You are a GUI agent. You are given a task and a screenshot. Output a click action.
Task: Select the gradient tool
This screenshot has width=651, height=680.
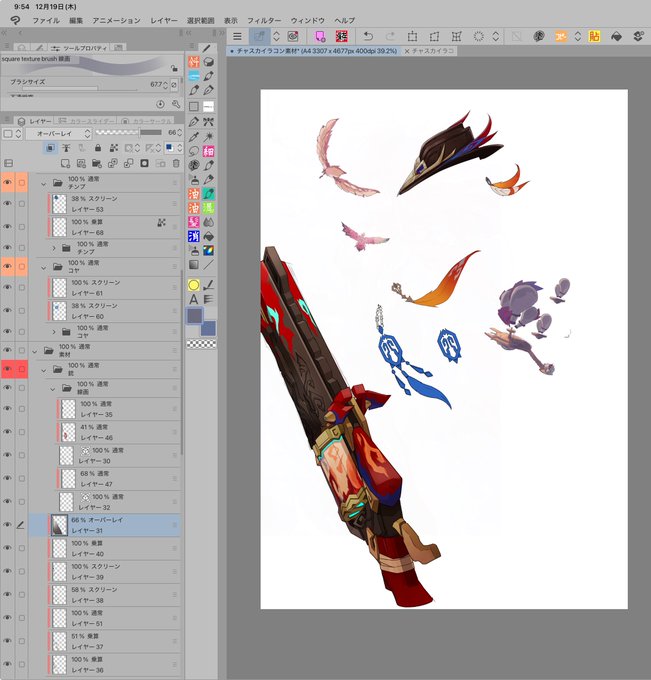(x=194, y=265)
